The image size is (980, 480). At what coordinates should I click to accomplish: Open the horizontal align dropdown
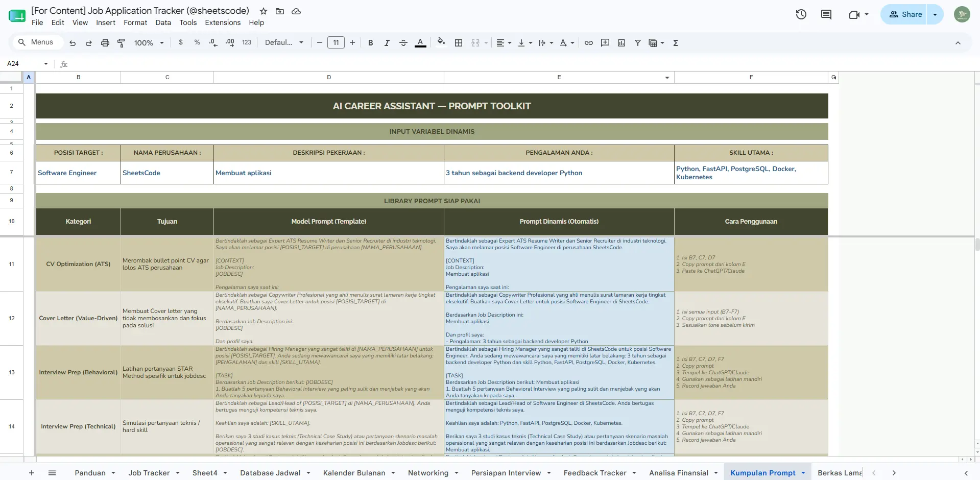pos(504,43)
